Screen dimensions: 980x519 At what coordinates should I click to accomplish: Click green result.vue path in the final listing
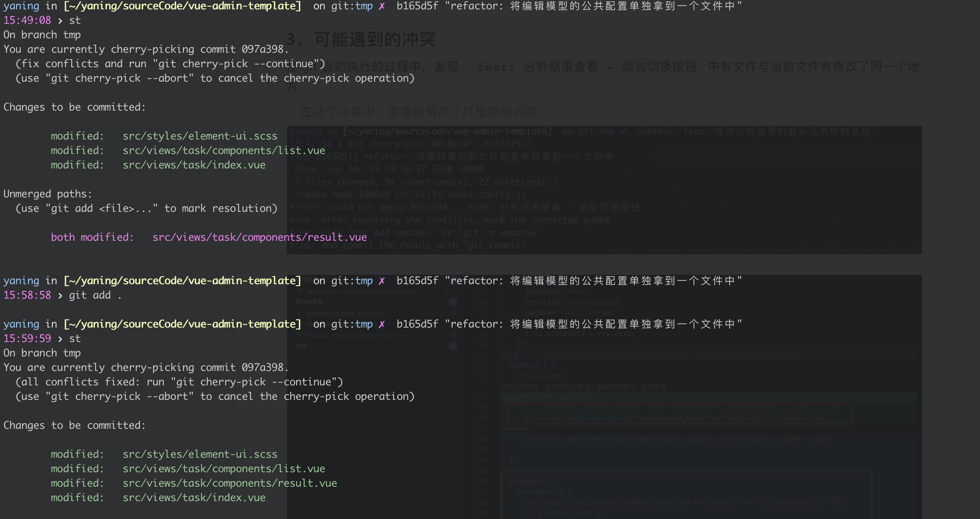230,483
